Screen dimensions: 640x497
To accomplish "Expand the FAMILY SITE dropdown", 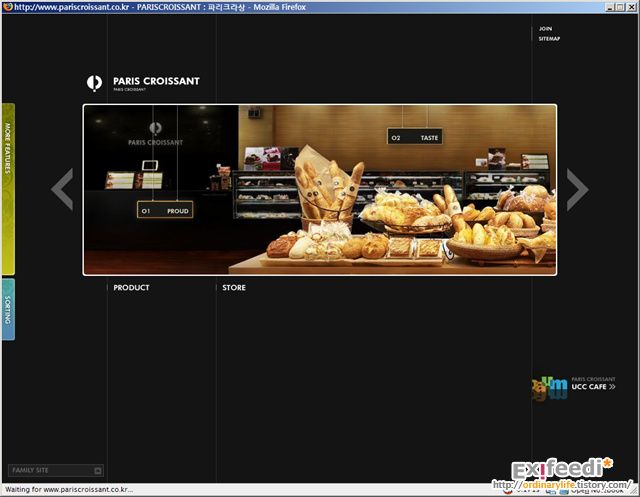I will [x=56, y=470].
